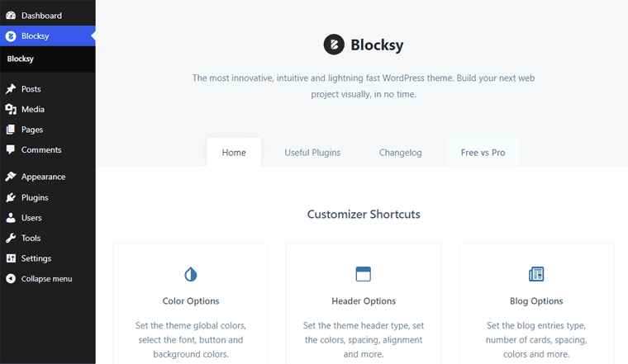Click the Comments bubble icon

(x=11, y=150)
